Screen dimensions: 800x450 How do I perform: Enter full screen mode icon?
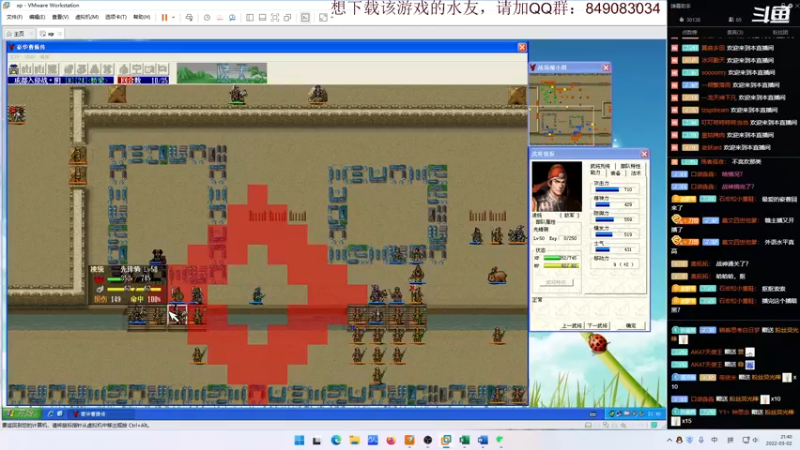(x=275, y=17)
